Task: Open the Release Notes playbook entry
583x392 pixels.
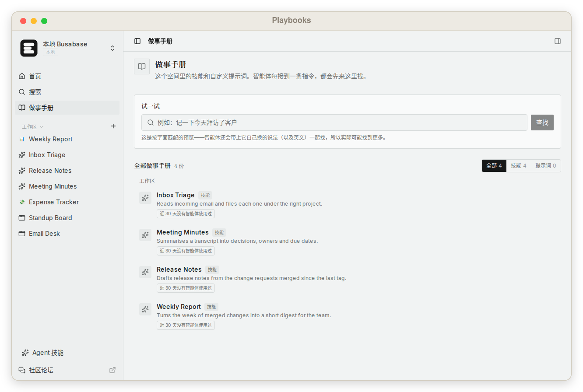Action: 348,278
